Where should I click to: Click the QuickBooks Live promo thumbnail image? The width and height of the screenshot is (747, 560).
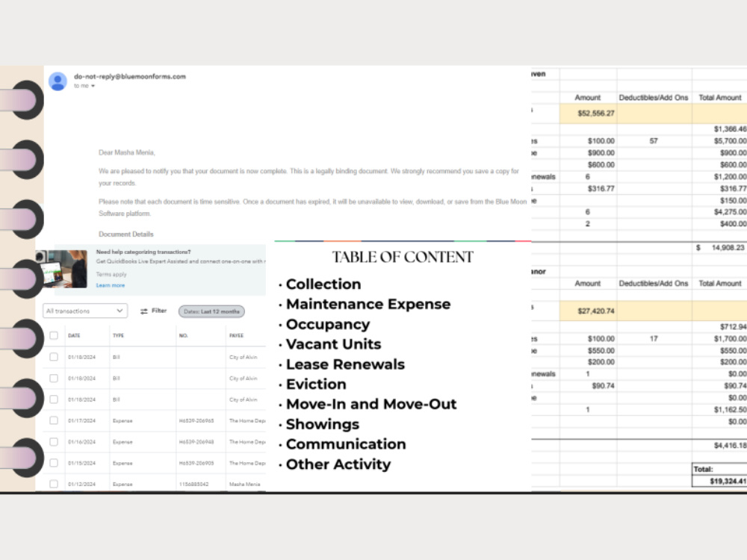click(x=62, y=269)
